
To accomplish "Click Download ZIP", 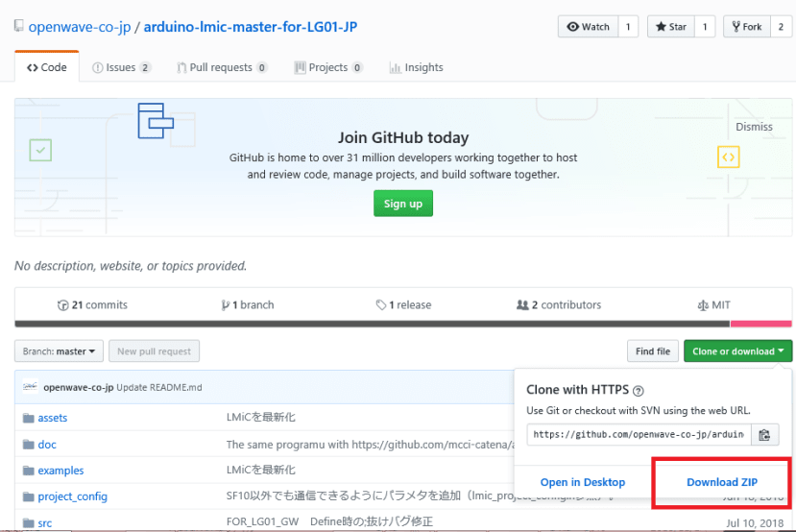I will [722, 482].
